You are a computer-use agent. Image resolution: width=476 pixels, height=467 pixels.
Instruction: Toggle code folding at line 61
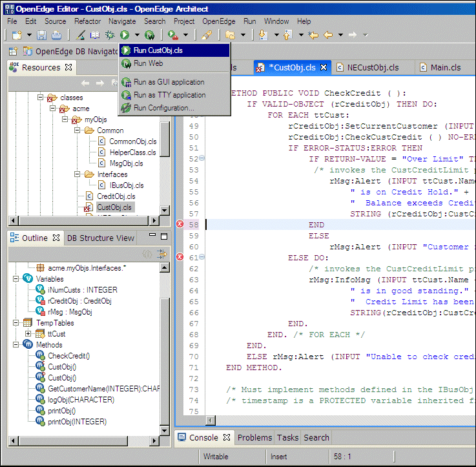click(202, 257)
